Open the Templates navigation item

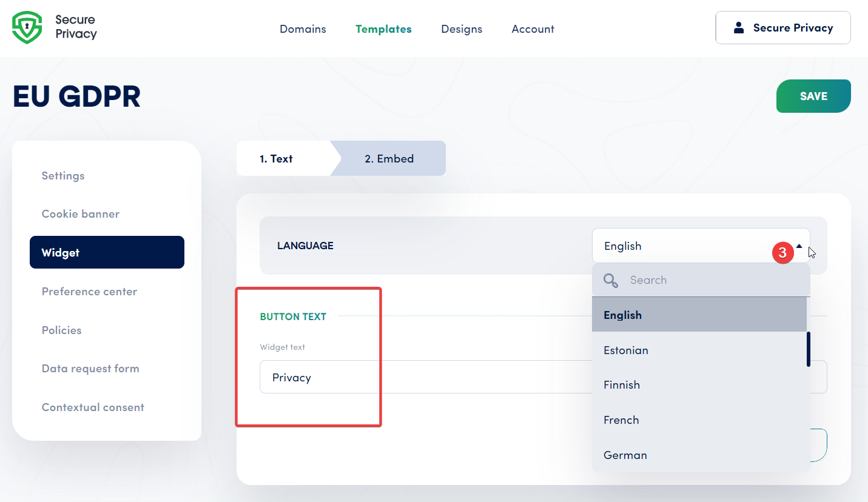point(383,28)
